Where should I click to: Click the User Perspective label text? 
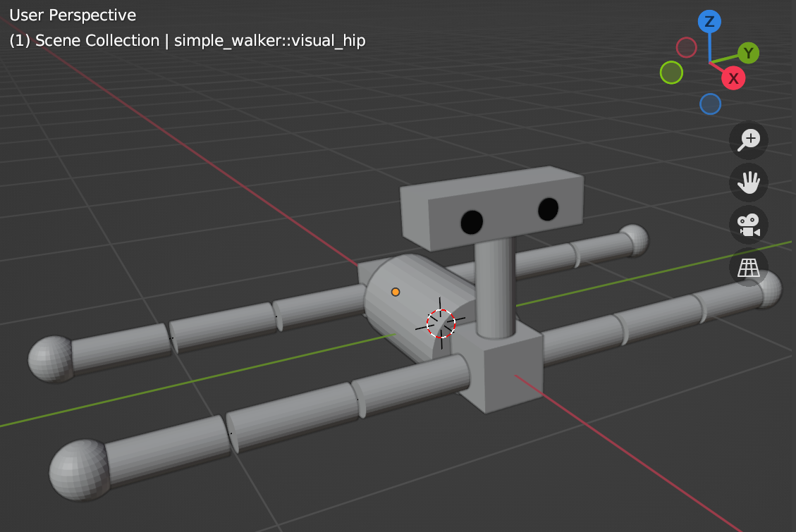pos(68,14)
